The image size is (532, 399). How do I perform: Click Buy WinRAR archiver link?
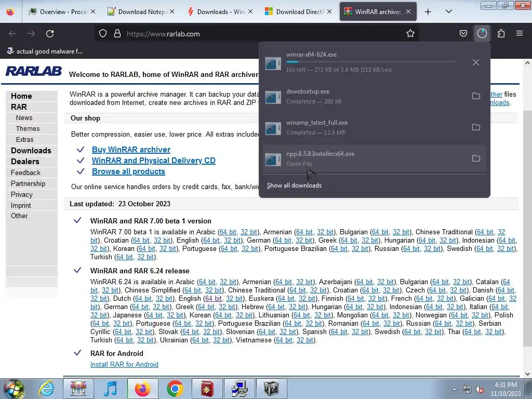click(131, 150)
